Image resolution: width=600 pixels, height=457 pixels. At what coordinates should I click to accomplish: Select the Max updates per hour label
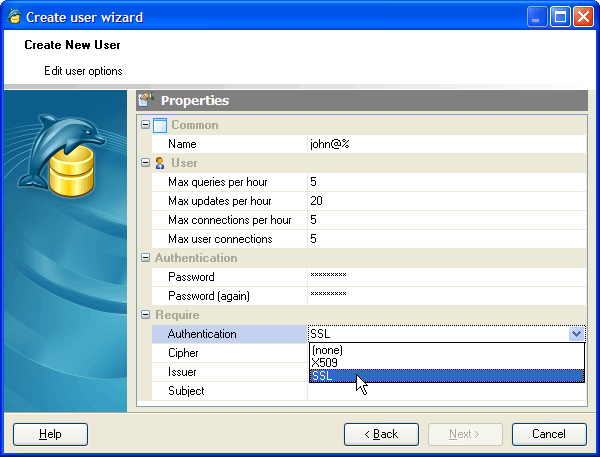click(220, 201)
